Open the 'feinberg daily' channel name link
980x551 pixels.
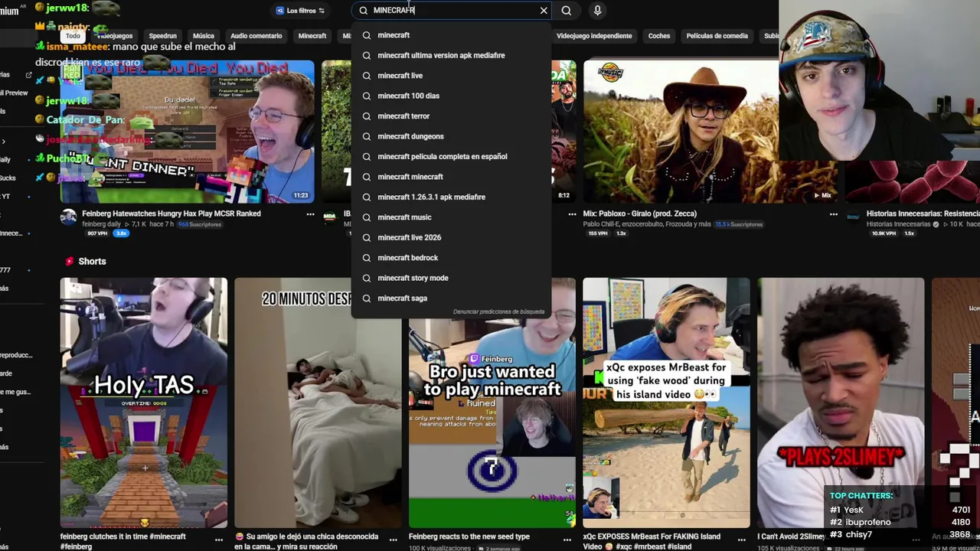point(100,224)
